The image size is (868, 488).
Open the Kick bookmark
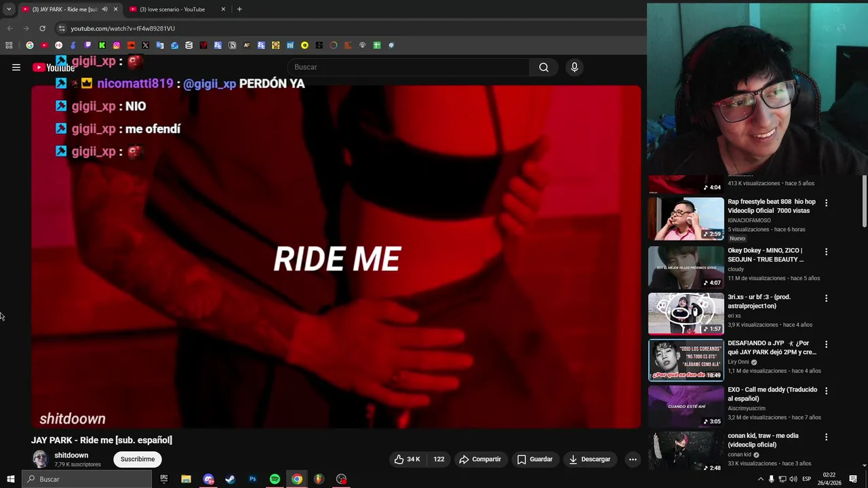pos(102,45)
